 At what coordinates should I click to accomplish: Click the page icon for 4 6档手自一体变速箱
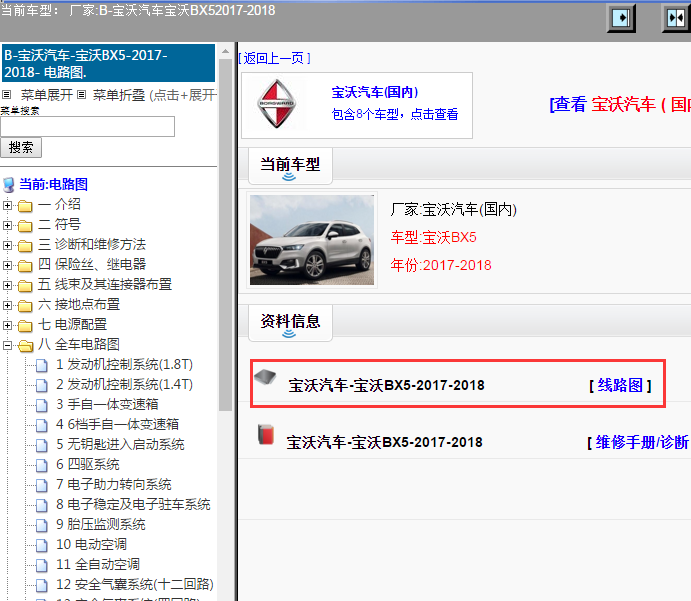(42, 425)
